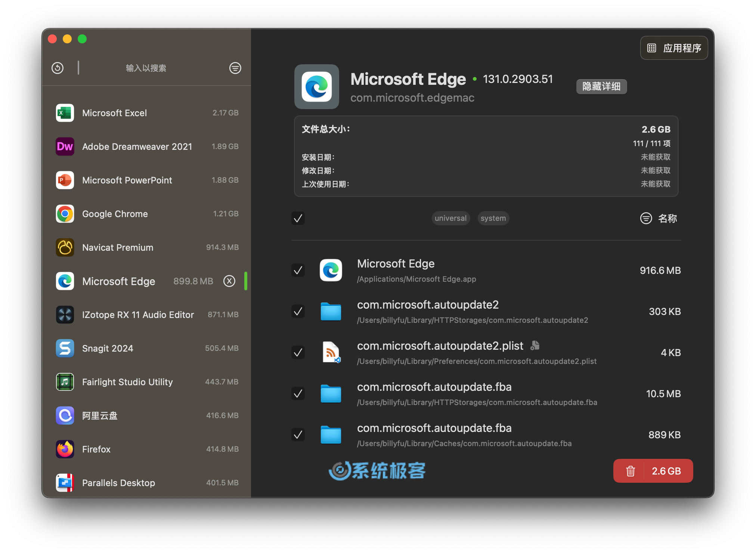
Task: Click the plist file document icon
Action: tap(331, 352)
